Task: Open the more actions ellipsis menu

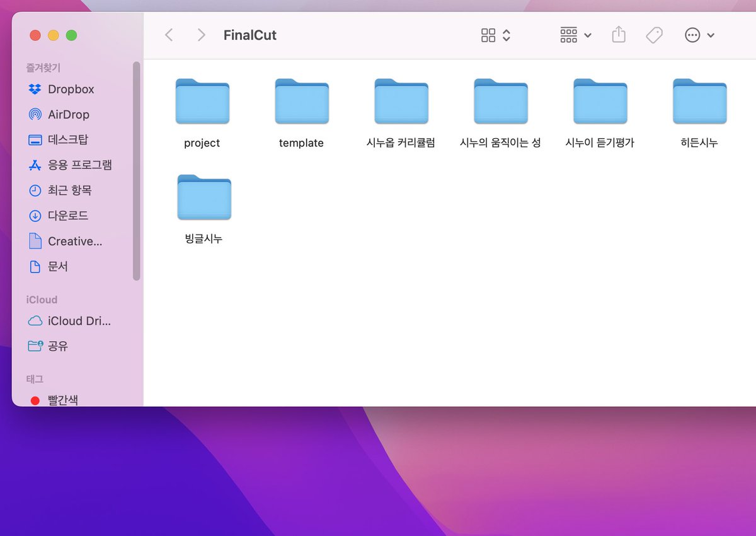Action: click(700, 35)
